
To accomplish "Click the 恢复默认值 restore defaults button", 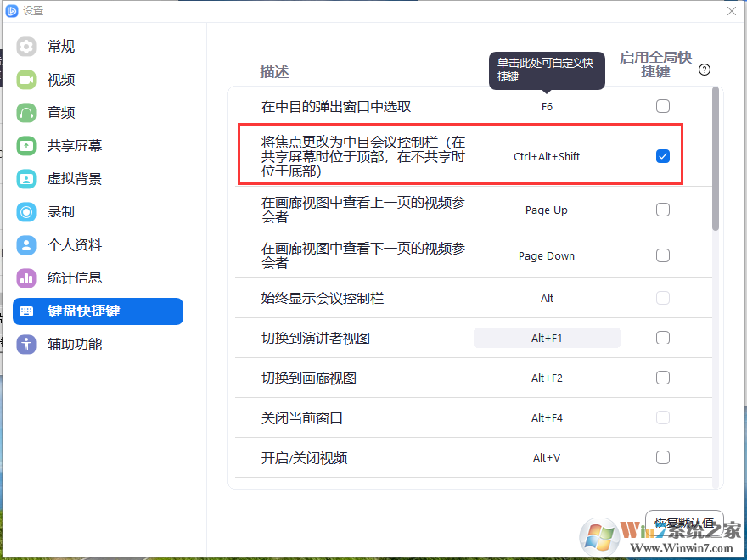I will click(684, 523).
